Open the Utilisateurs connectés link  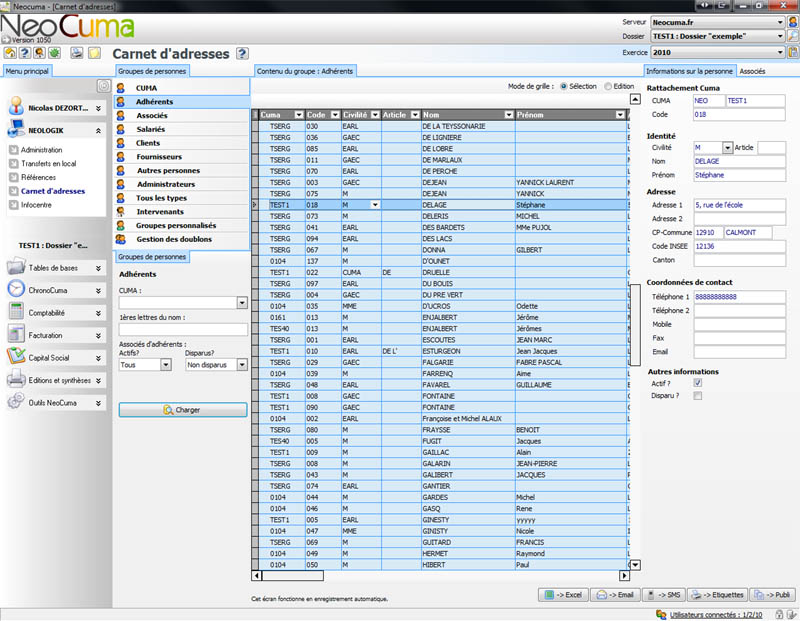pyautogui.click(x=716, y=615)
